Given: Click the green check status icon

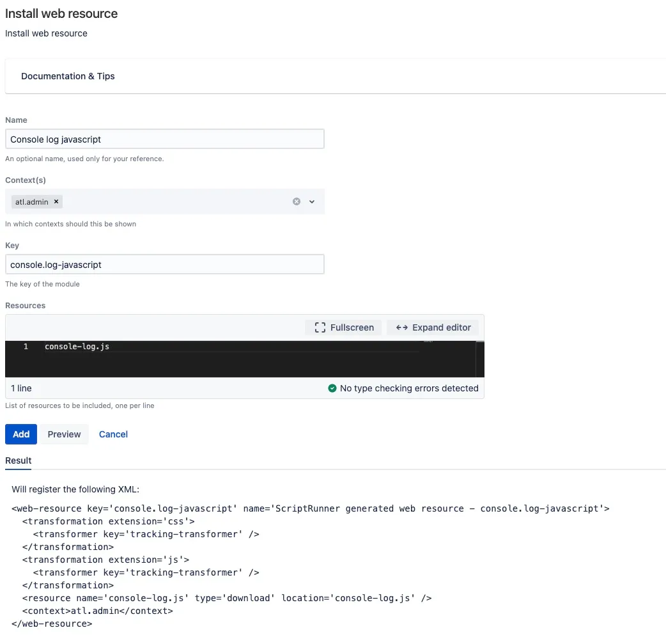Looking at the screenshot, I should [x=332, y=388].
